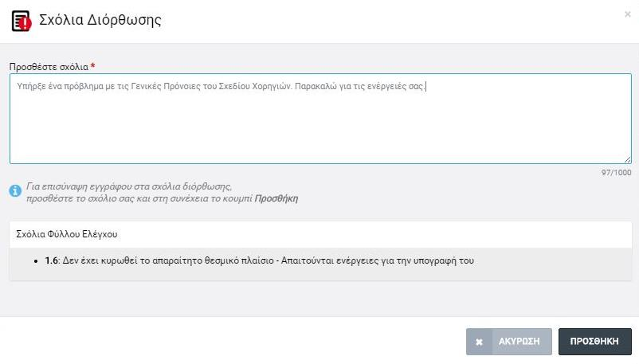Click the 'Προσθέστε σχόλια' field label

point(49,67)
